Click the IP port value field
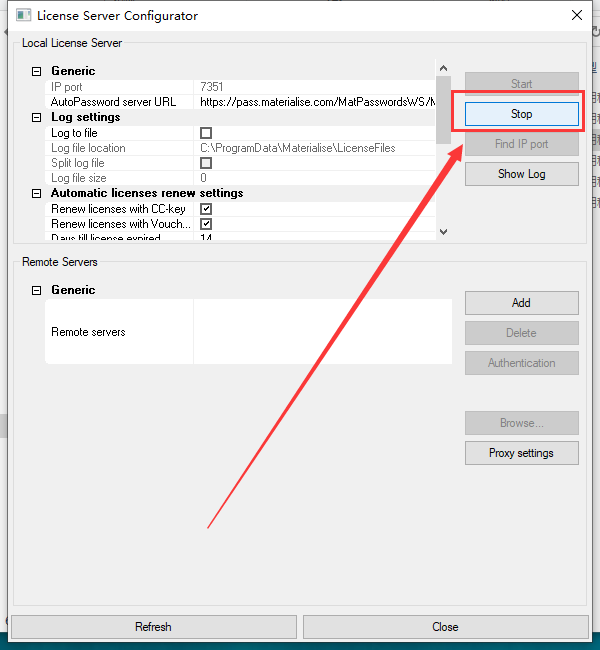The height and width of the screenshot is (650, 600). point(314,87)
